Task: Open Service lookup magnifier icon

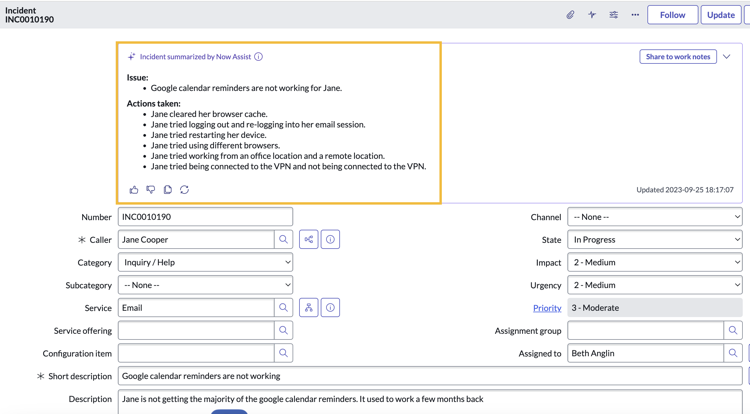Action: (x=283, y=308)
